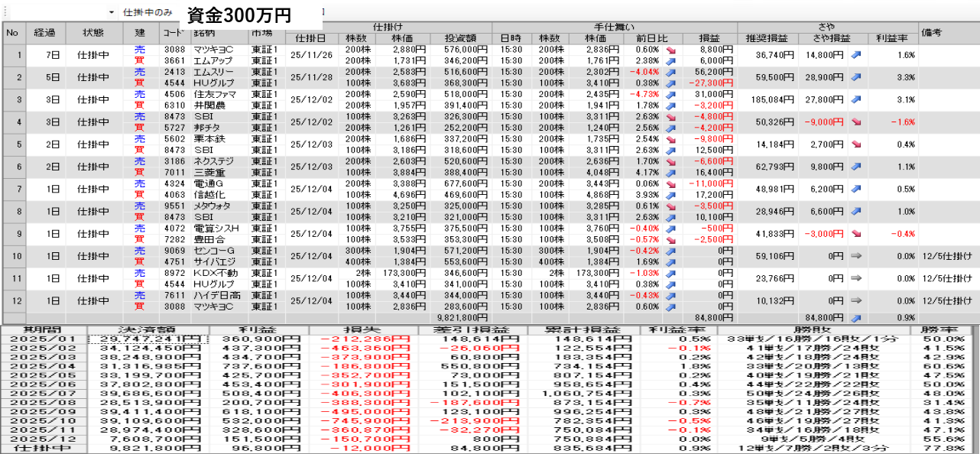Click the 推奨損益 column header
The image size is (980, 454).
pos(767,38)
